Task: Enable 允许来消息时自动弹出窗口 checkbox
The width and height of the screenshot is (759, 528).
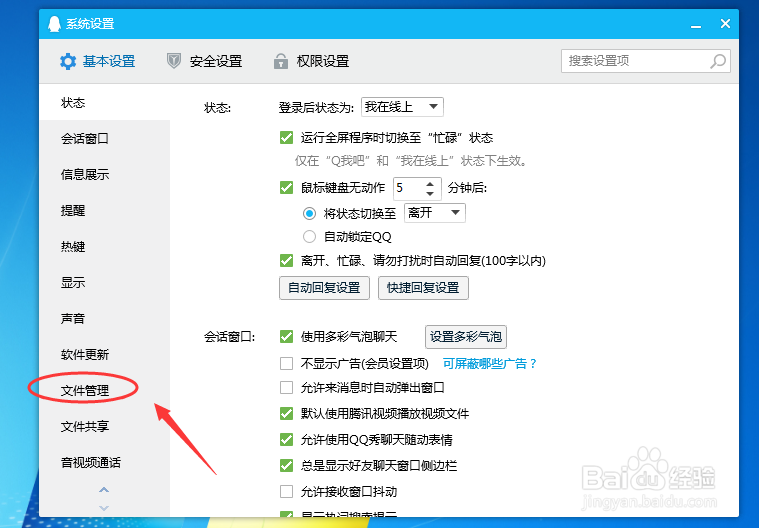Action: tap(287, 388)
